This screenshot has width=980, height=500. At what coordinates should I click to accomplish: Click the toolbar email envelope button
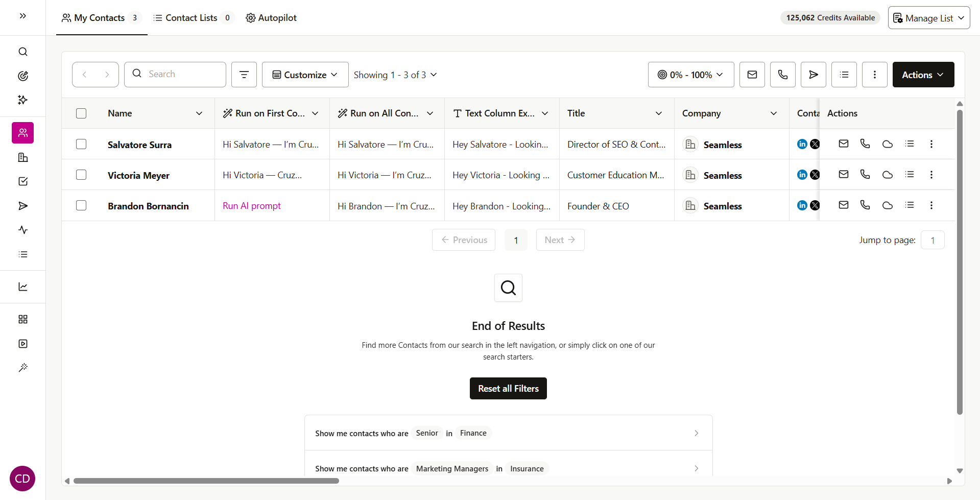coord(752,75)
